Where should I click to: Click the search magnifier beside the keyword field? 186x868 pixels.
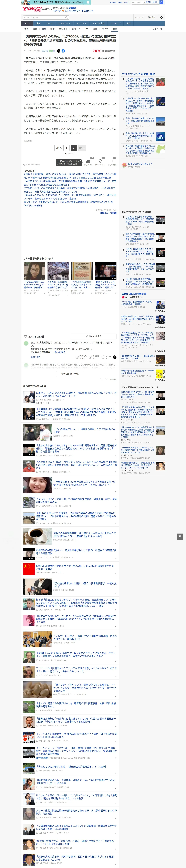pyautogui.click(x=66, y=17)
